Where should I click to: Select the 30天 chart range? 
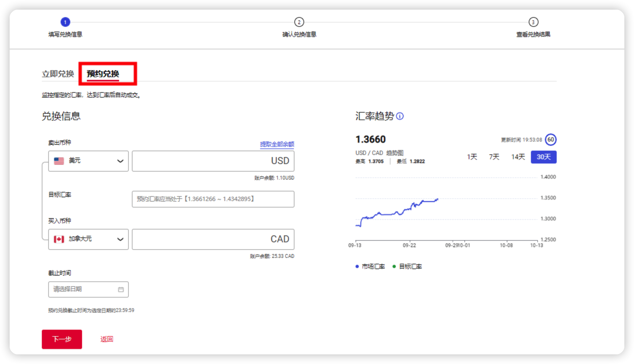click(544, 157)
